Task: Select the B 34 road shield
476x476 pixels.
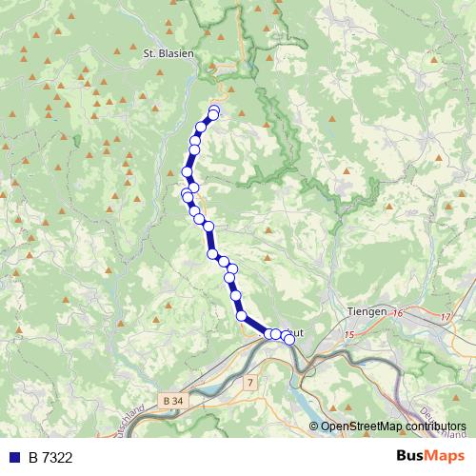Action: pyautogui.click(x=173, y=401)
